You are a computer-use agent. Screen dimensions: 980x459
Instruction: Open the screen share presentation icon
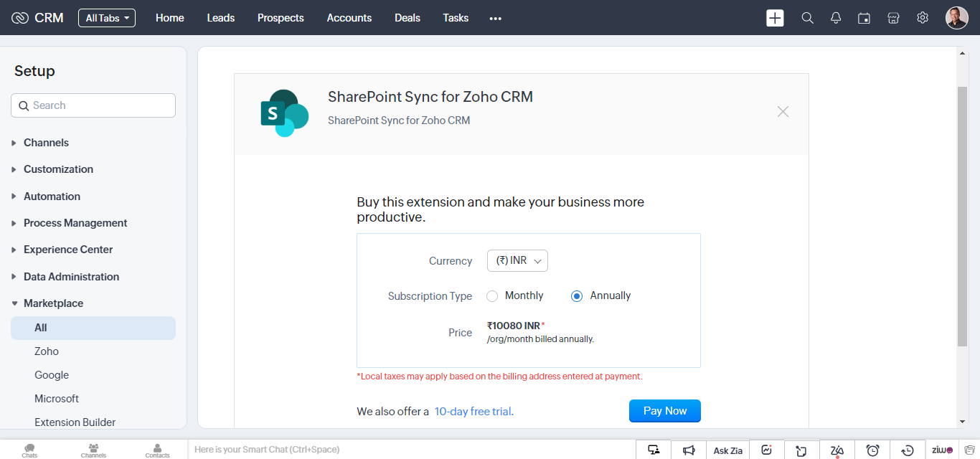tap(654, 450)
